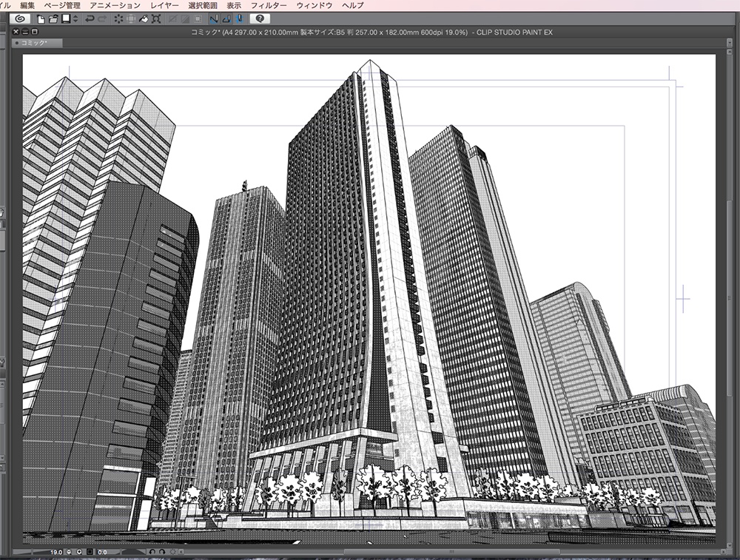This screenshot has height=560, width=740.
Task: Adjust the zoom slider at bottom left
Action: click(33, 551)
